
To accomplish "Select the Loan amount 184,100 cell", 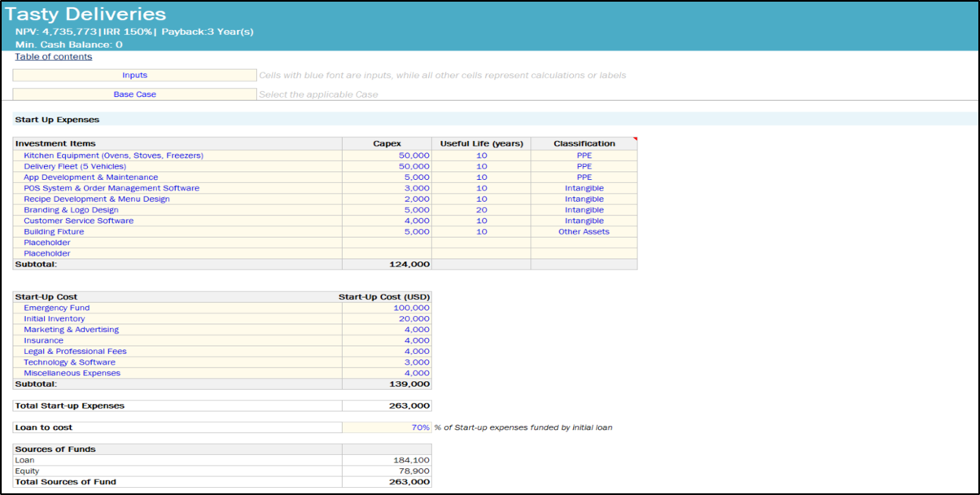I will [387, 460].
